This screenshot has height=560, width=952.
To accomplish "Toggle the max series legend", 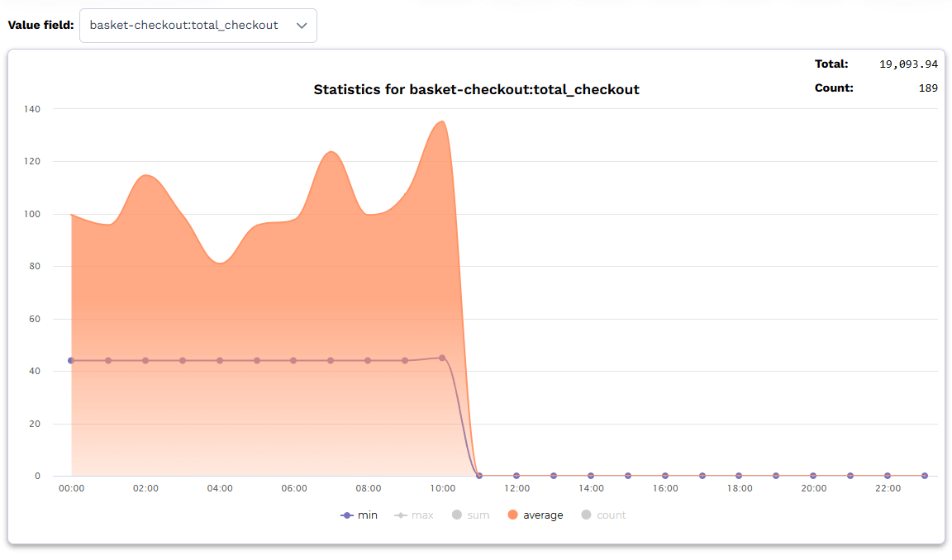I will tap(413, 515).
